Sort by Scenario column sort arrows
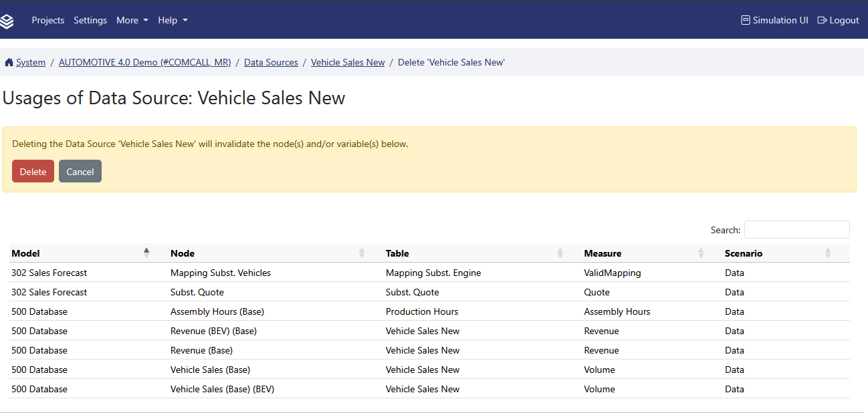Viewport: 868px width, 417px height. click(x=828, y=253)
